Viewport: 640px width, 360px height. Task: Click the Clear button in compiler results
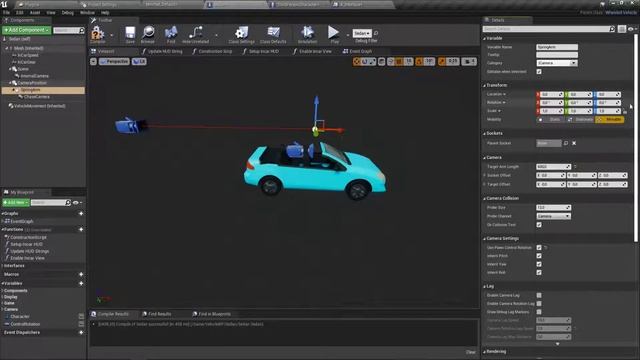click(471, 352)
